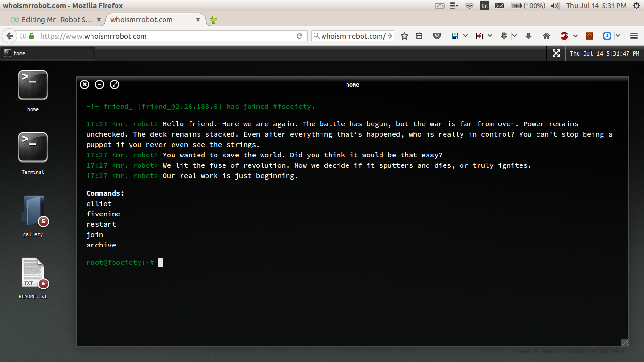Click the blue floppy disk save icon

point(455,36)
